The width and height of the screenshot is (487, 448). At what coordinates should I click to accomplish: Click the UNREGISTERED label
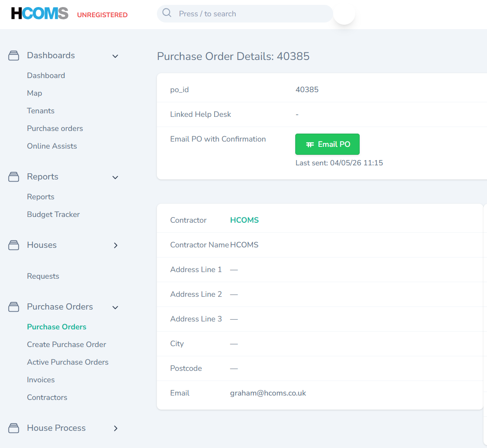point(102,15)
